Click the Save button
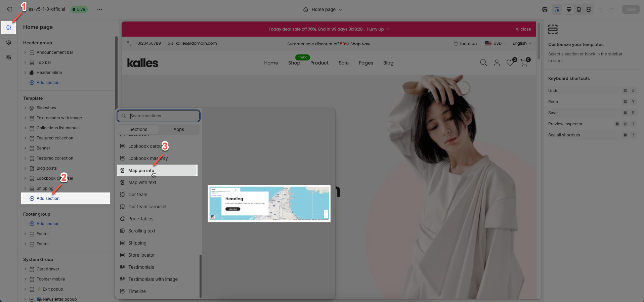Image resolution: width=644 pixels, height=302 pixels. (x=631, y=9)
